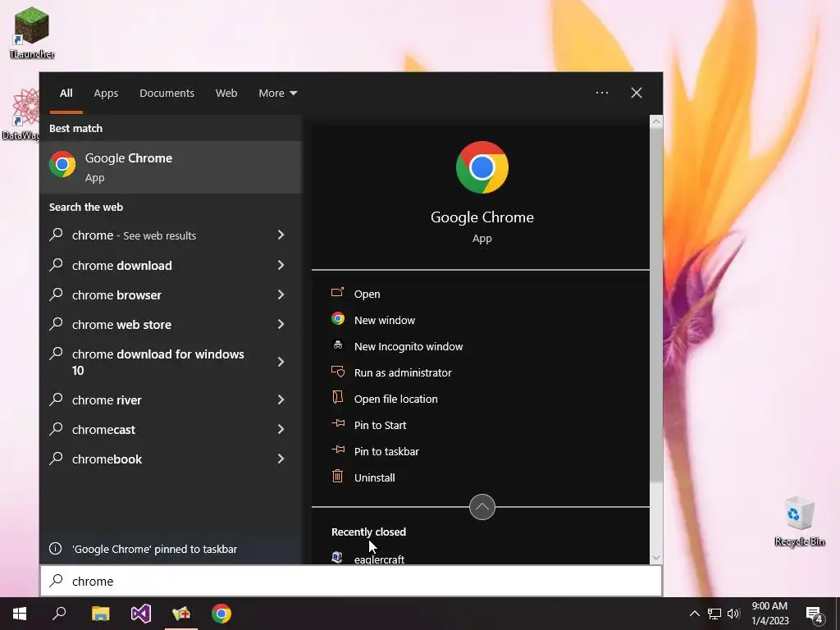Click the volume speaker tray icon
This screenshot has width=840, height=630.
pyautogui.click(x=733, y=614)
